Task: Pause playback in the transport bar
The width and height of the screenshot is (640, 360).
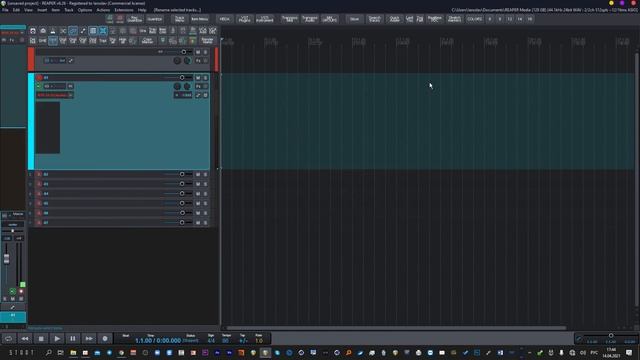Action: 73,338
